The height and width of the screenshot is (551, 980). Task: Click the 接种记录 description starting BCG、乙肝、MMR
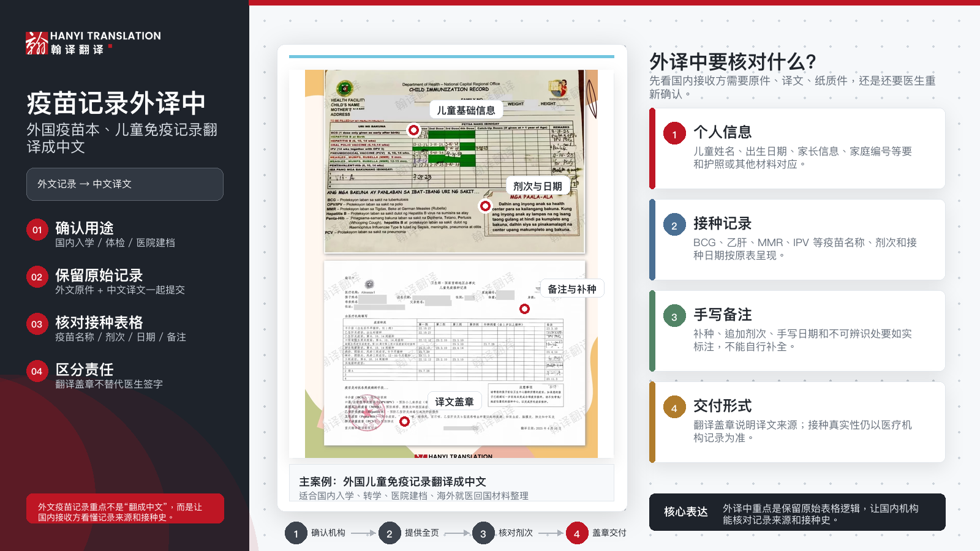click(x=805, y=249)
